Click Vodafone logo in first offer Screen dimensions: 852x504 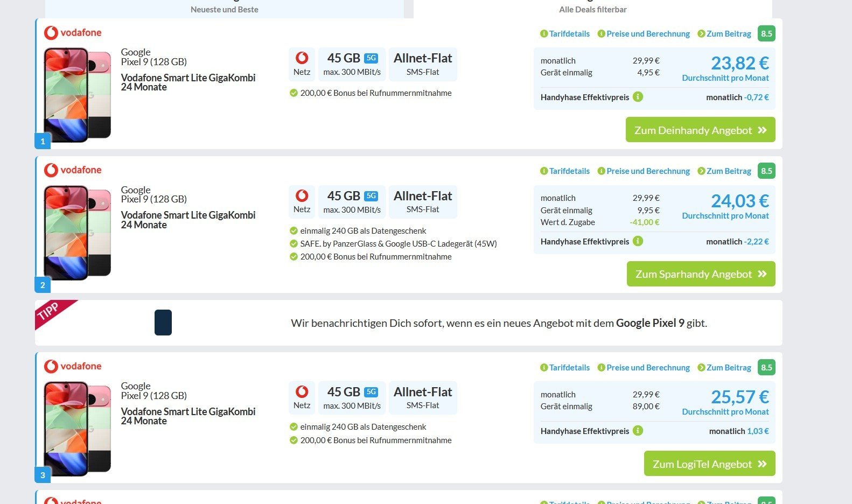pyautogui.click(x=73, y=33)
